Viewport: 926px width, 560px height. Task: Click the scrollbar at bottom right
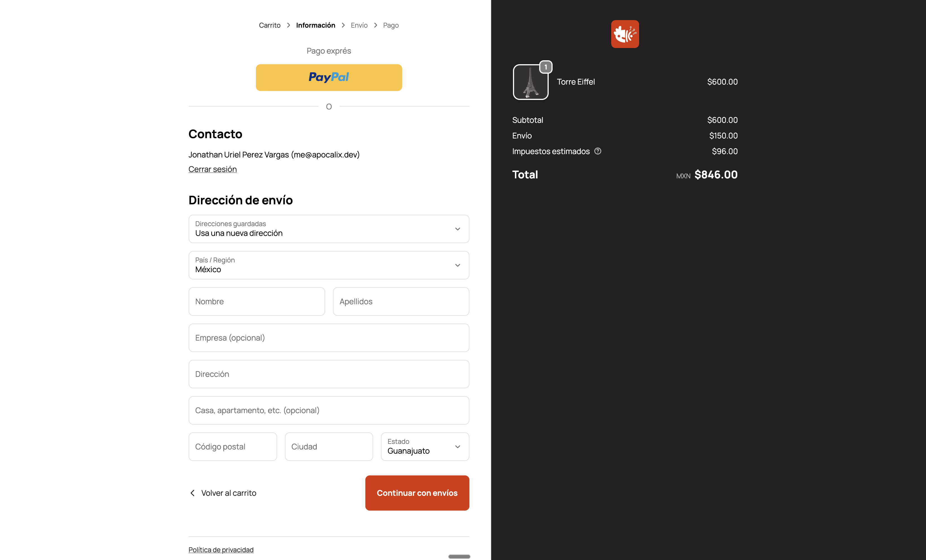pyautogui.click(x=459, y=557)
